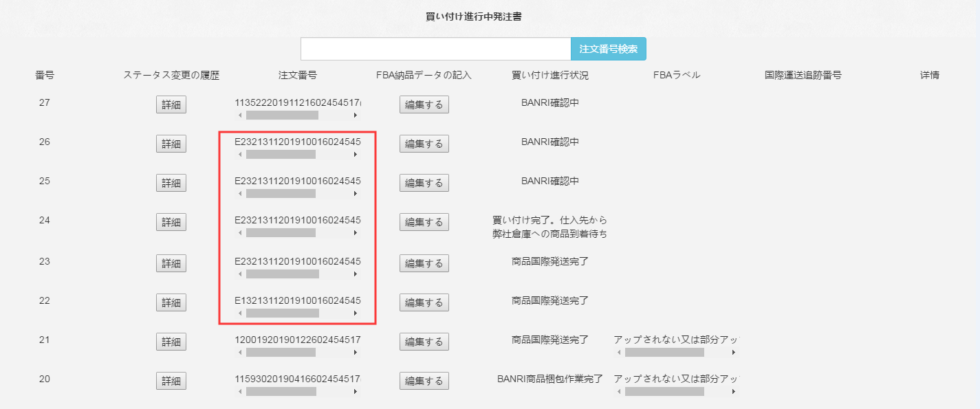Open 詳細 history for row 22

tap(171, 302)
